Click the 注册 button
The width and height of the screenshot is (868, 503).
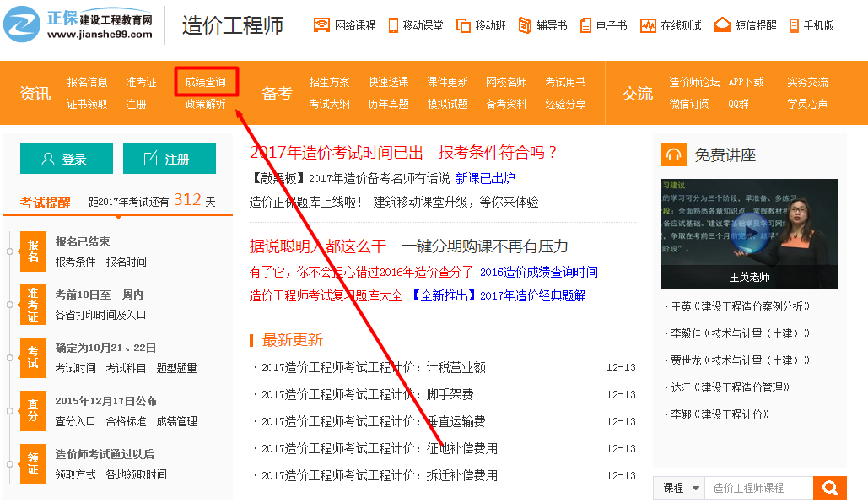click(x=169, y=158)
